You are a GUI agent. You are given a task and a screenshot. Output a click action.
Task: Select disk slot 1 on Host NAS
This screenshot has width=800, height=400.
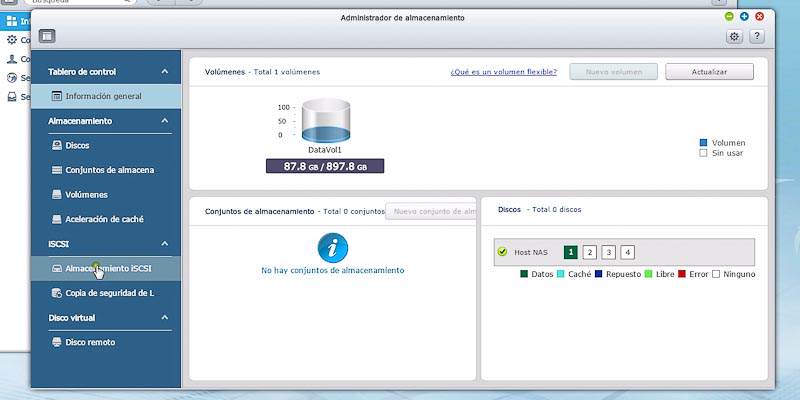(x=570, y=252)
